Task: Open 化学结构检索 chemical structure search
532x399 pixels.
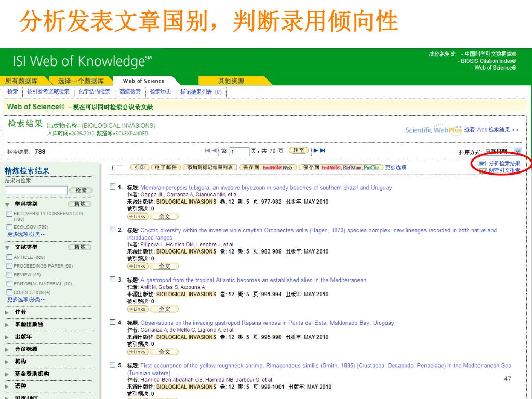Action: [95, 91]
